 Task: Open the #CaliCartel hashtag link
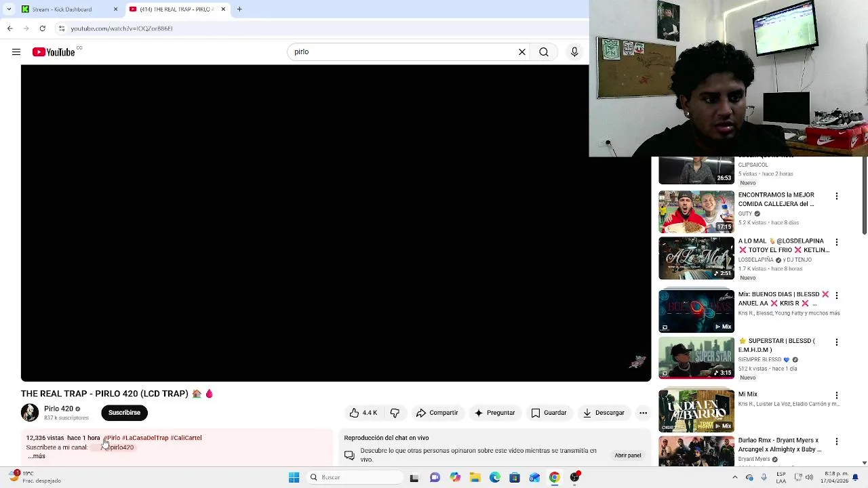pos(186,438)
